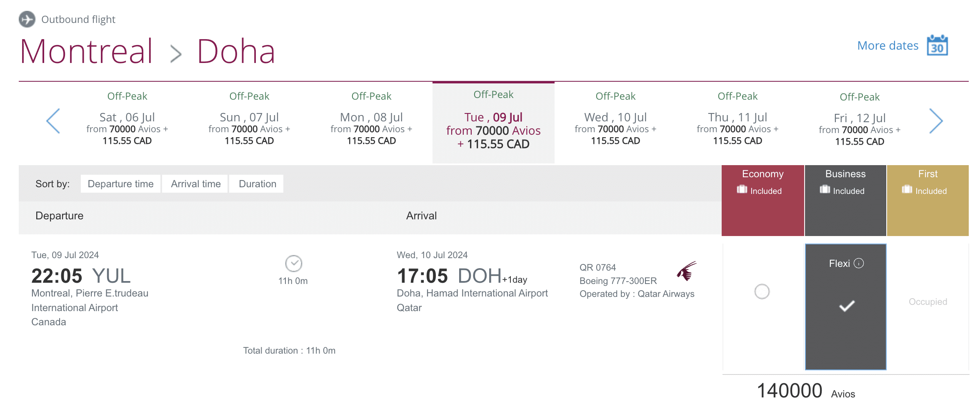This screenshot has width=980, height=402.
Task: Sort flights by Departure time
Action: tap(120, 184)
